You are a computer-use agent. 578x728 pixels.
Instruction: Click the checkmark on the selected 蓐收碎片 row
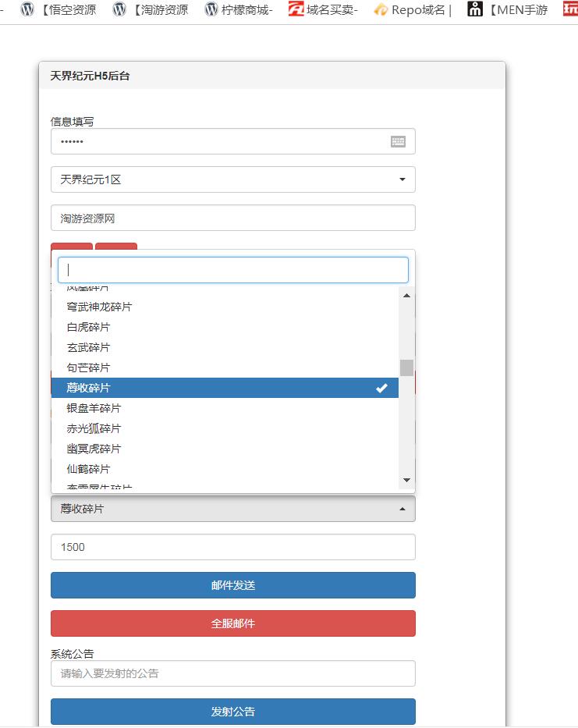[381, 388]
